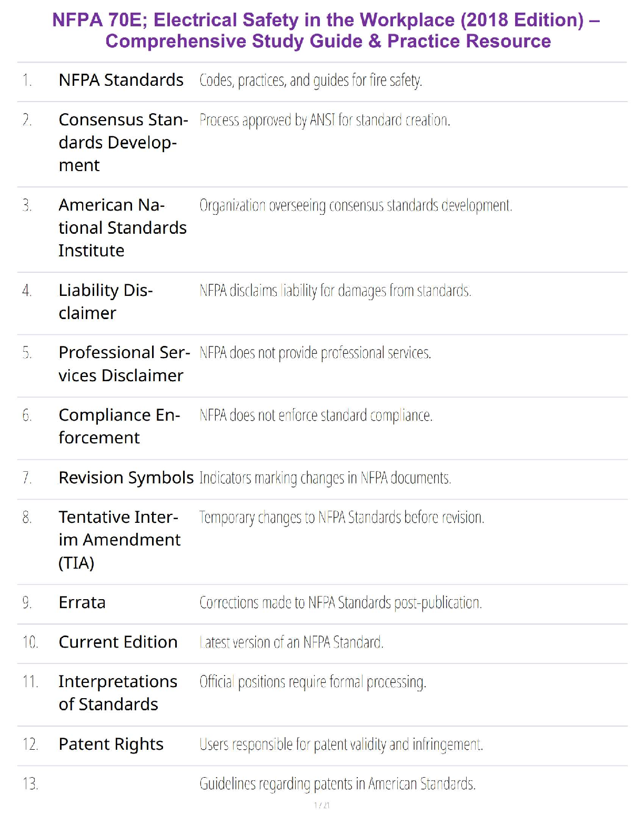
Task: Click definition "Latest version of an NFPA Standard"
Action: click(x=291, y=642)
